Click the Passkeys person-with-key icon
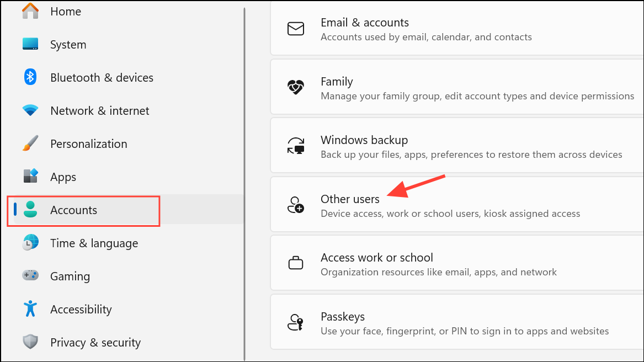Image resolution: width=644 pixels, height=362 pixels. (x=296, y=322)
